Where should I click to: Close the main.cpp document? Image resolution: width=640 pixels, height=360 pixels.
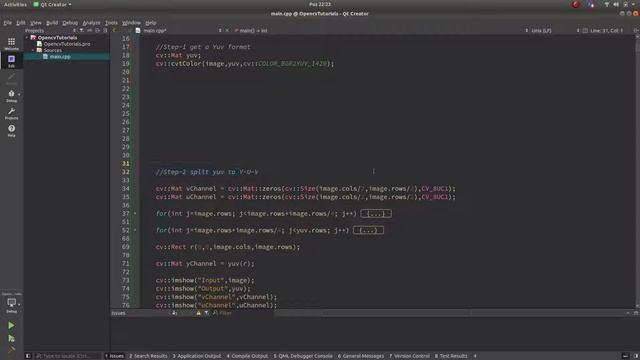pos(227,31)
